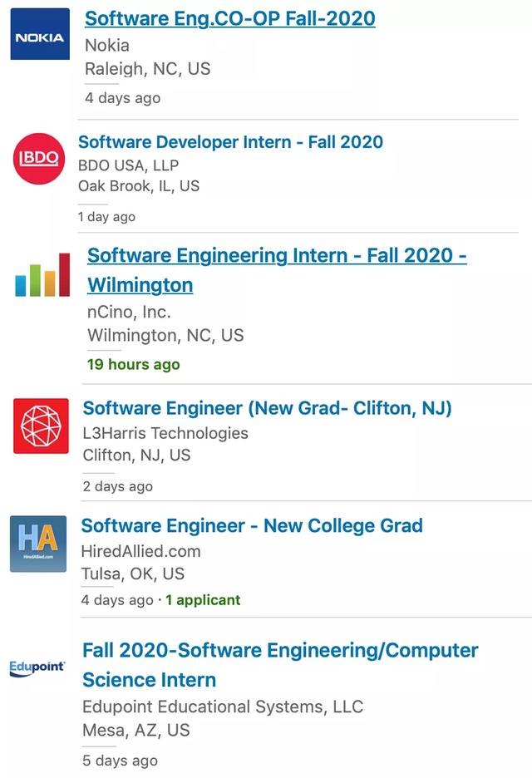Viewport: 532px width, 778px height.
Task: Click the Nokia company name
Action: click(x=107, y=45)
